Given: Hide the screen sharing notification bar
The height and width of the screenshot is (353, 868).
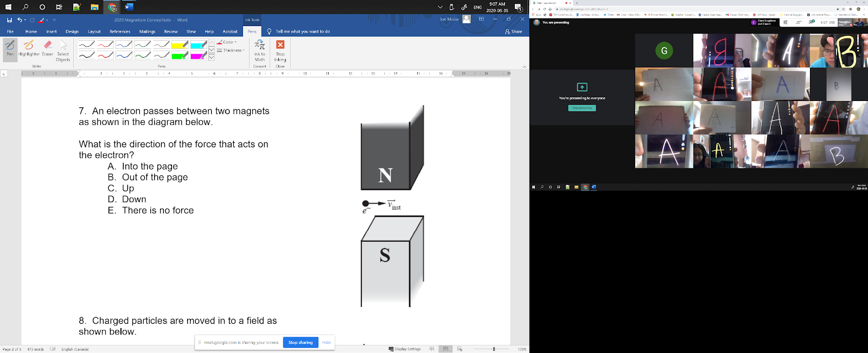Looking at the screenshot, I should (327, 343).
